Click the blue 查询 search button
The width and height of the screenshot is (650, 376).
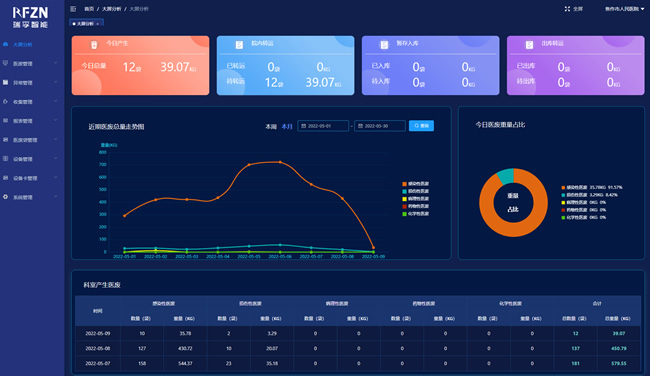click(421, 126)
